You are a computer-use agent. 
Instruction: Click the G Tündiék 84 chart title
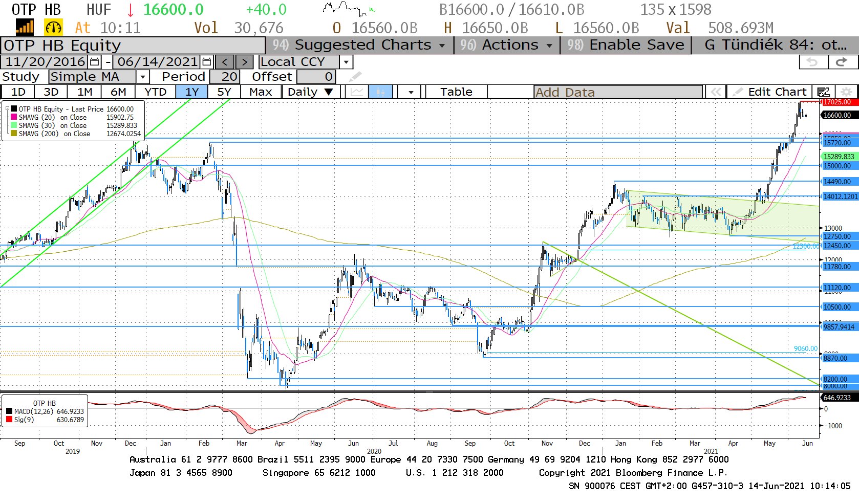(775, 45)
